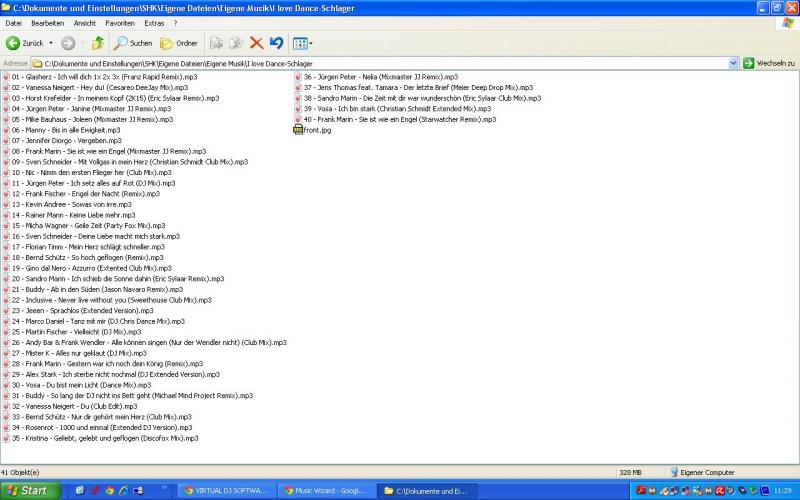This screenshot has height=500, width=800.
Task: Select the front.jpg image file
Action: pyautogui.click(x=319, y=130)
